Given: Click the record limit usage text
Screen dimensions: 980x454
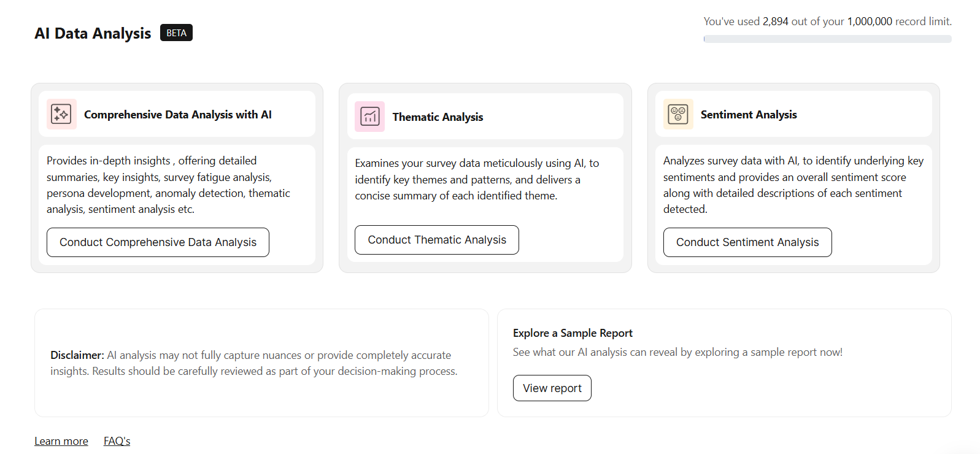Looking at the screenshot, I should point(828,21).
